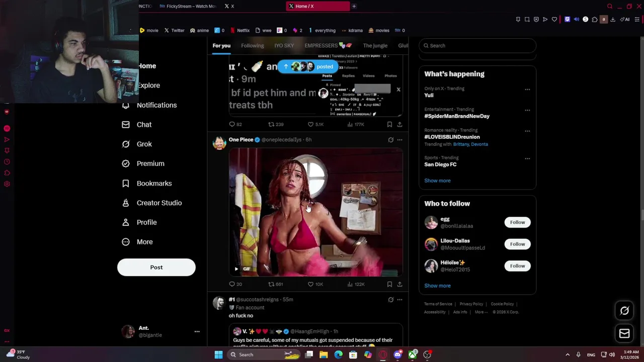Click the white Post button
Viewport: 644px width, 362px height.
coord(156,267)
